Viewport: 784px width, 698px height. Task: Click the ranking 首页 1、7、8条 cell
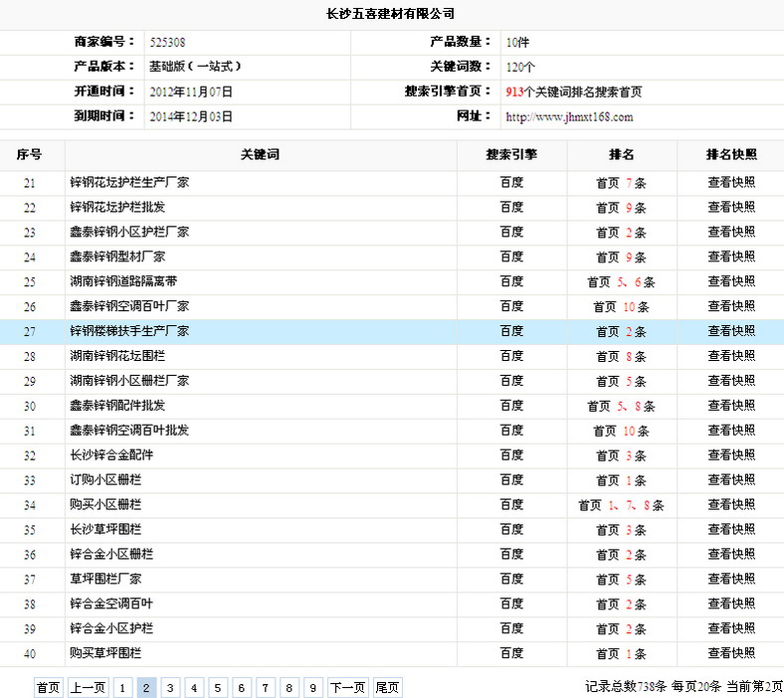(x=622, y=505)
